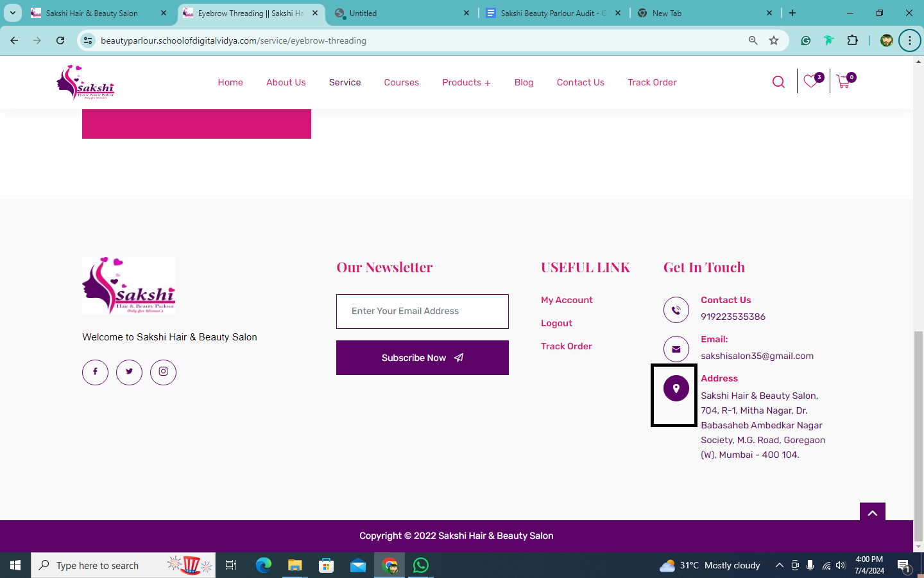Viewport: 924px width, 578px height.
Task: Expand the Products + menu
Action: point(466,82)
